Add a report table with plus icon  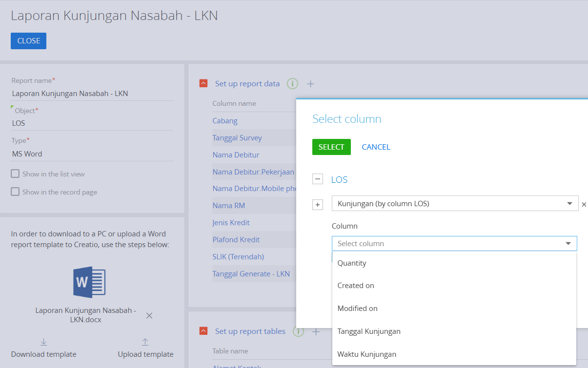(316, 331)
